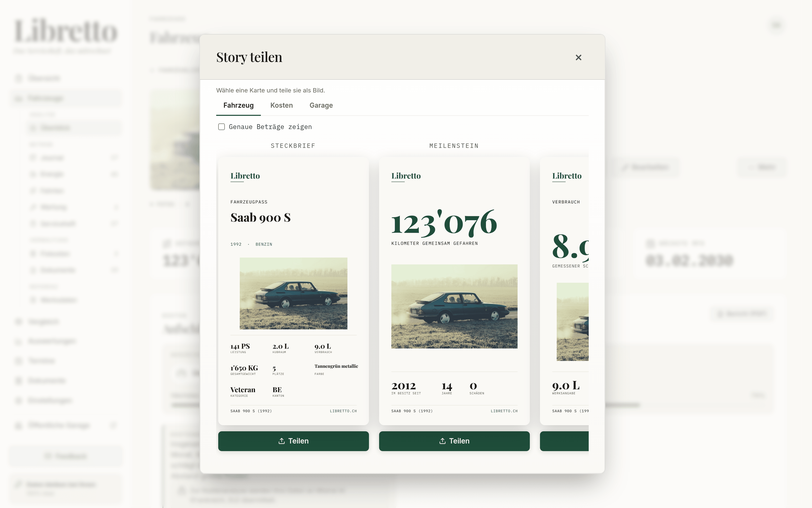Select the Garage tab
The height and width of the screenshot is (508, 812).
321,105
